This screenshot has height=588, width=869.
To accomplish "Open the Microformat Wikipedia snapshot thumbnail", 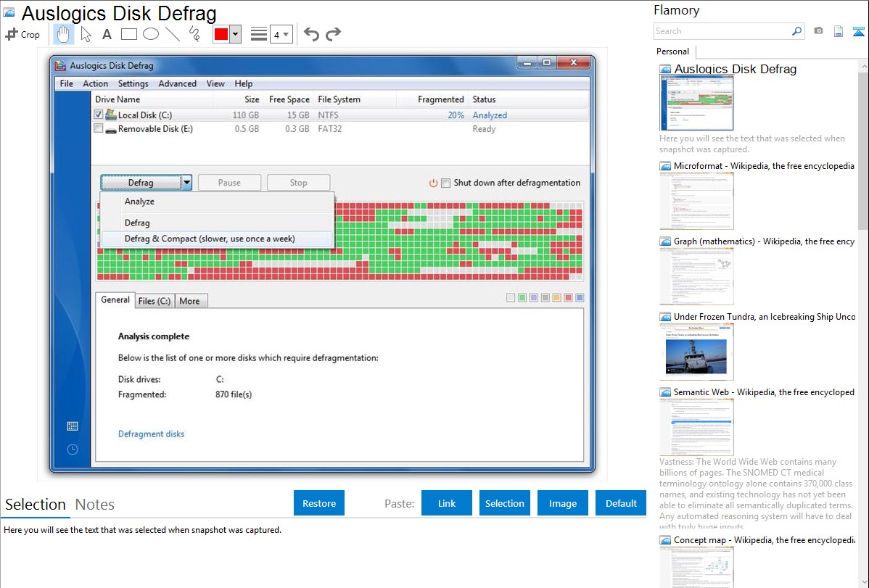I will (x=696, y=201).
